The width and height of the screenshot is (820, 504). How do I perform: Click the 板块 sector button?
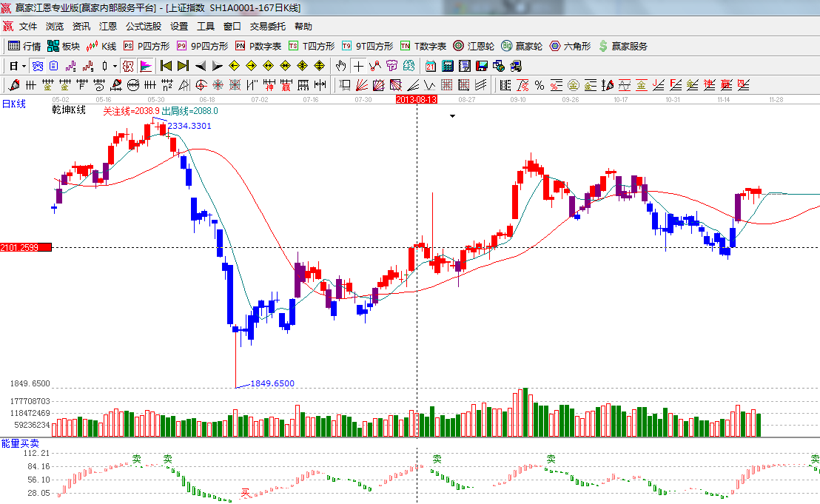pos(64,46)
